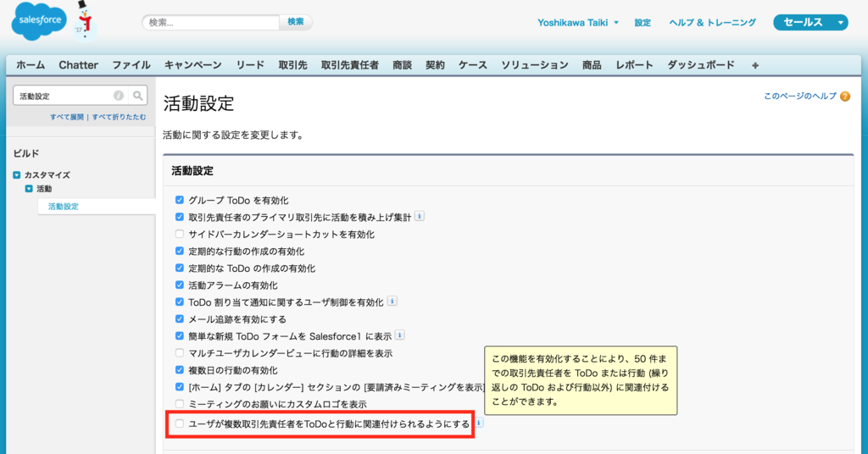Open the ソリューション tab
This screenshot has width=868, height=454.
535,65
